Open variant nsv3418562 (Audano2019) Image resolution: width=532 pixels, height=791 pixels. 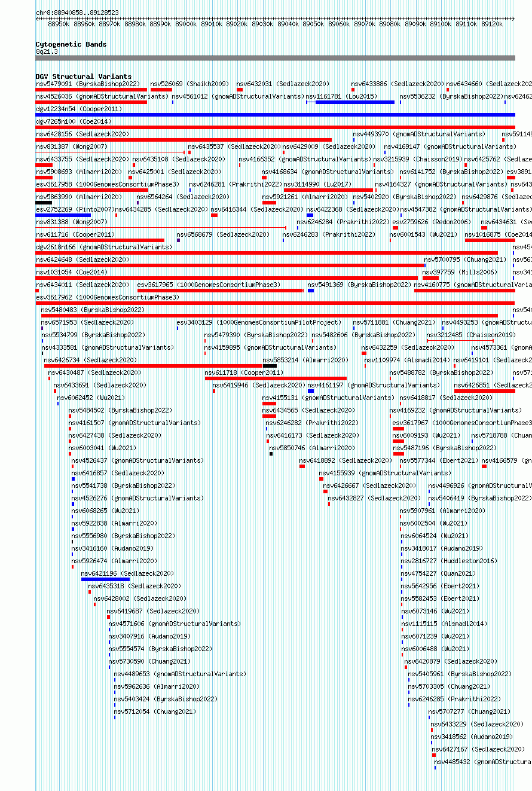click(472, 737)
